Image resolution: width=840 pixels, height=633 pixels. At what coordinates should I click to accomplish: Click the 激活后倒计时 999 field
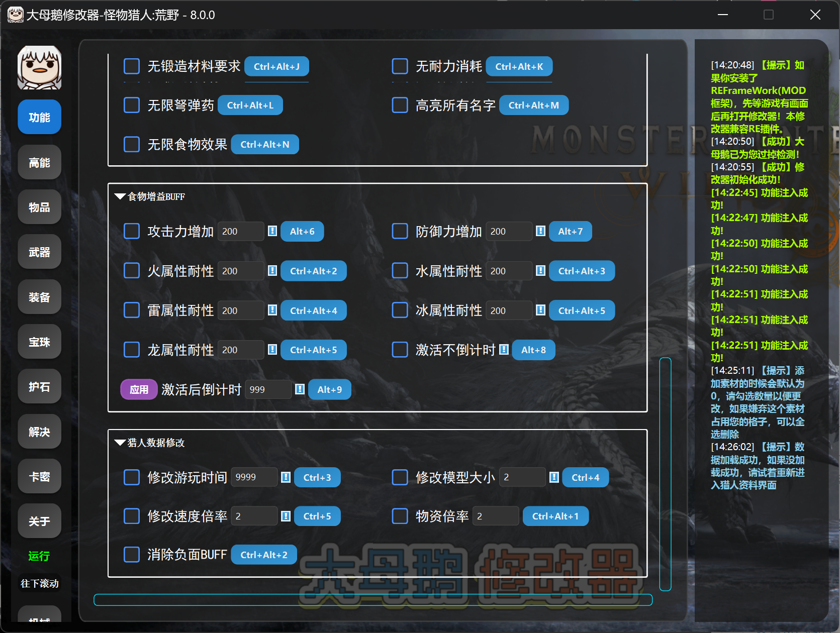pyautogui.click(x=268, y=389)
